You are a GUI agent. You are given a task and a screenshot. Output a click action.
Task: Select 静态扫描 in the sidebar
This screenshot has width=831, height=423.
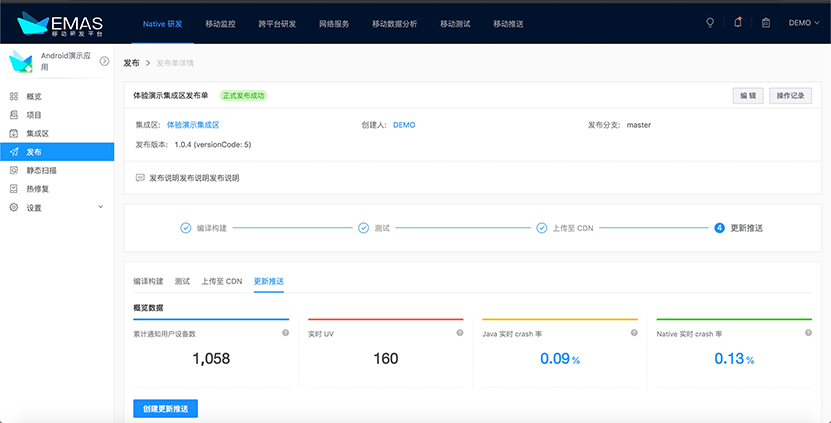coord(40,170)
